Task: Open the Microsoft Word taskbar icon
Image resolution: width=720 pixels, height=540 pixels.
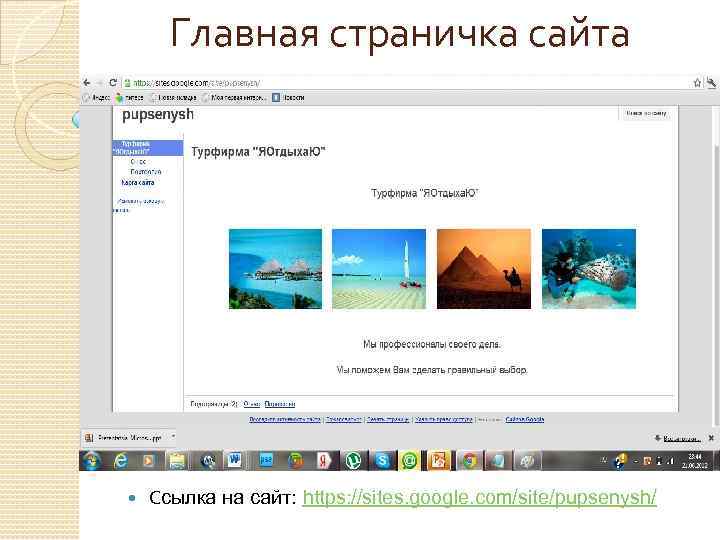Action: [235, 460]
